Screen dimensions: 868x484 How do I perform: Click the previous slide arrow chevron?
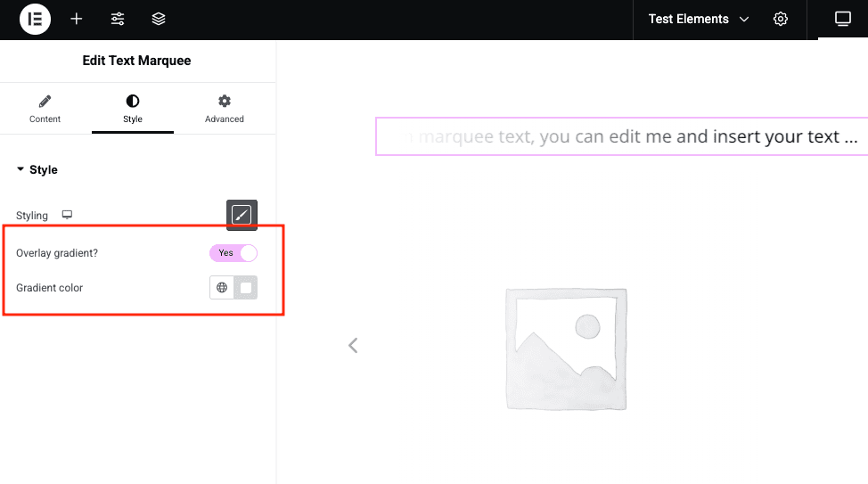pyautogui.click(x=353, y=345)
